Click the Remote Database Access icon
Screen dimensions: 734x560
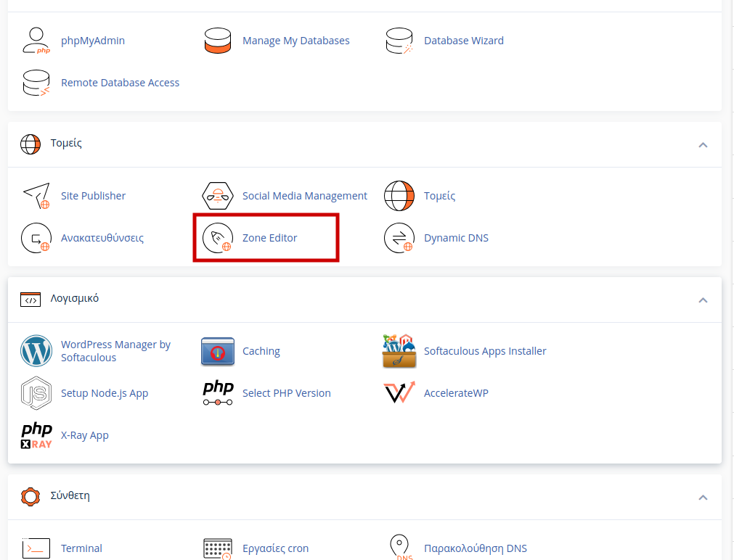(36, 83)
